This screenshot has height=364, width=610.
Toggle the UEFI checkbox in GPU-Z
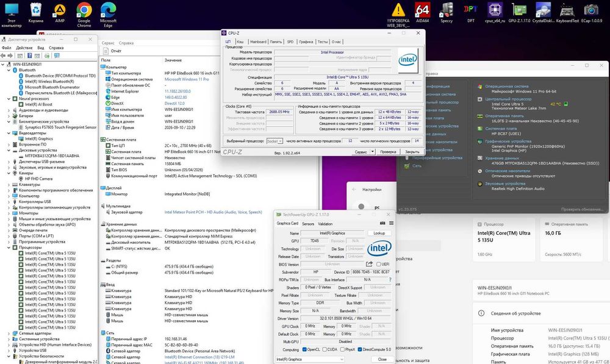(379, 265)
